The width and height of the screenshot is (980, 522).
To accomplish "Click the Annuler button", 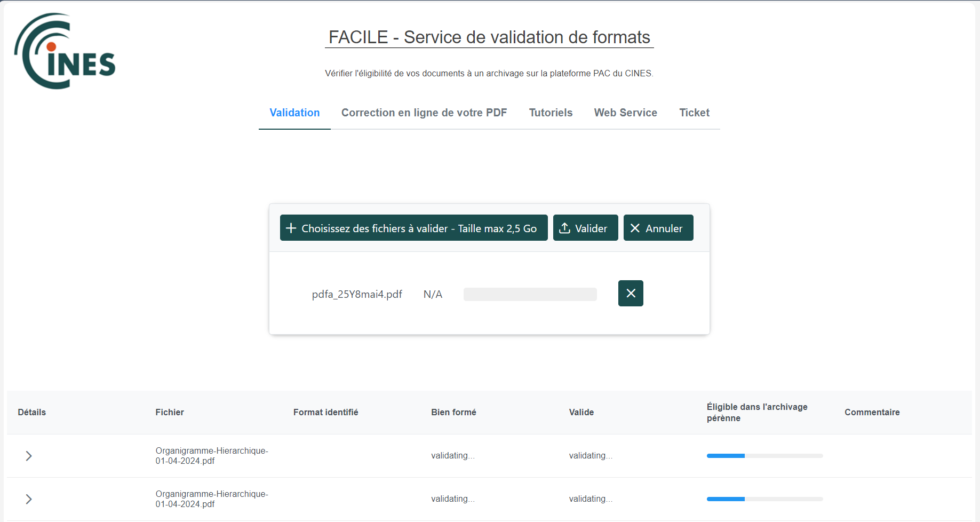I will tap(658, 228).
